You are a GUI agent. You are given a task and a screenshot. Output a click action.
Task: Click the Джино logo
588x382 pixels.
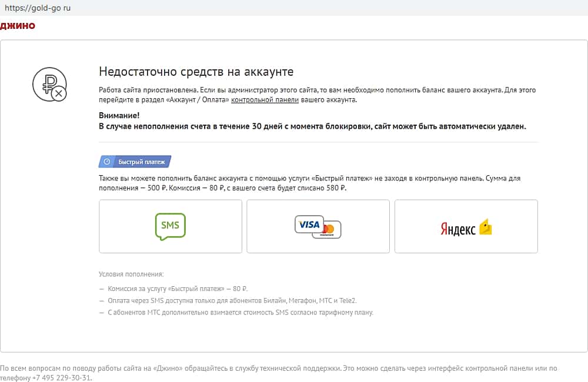click(x=18, y=26)
